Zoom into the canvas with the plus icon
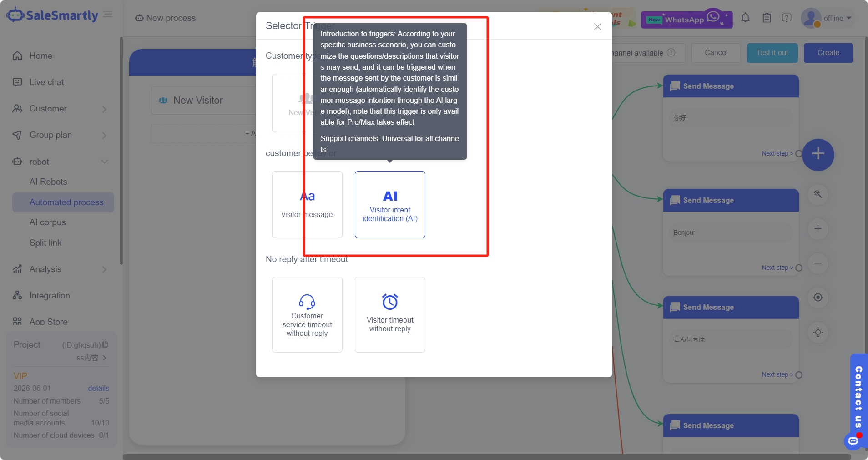The image size is (868, 460). coord(818,229)
